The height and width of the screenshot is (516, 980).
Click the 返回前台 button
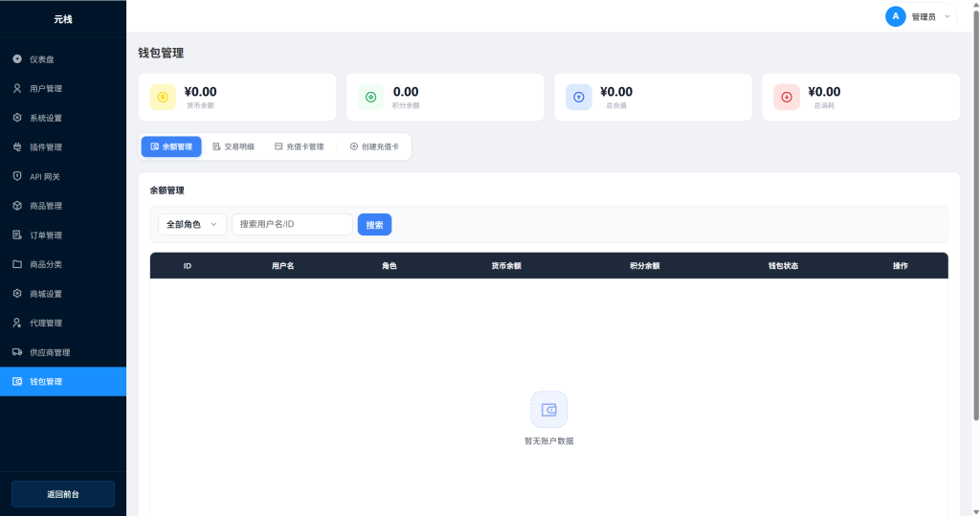pos(63,494)
